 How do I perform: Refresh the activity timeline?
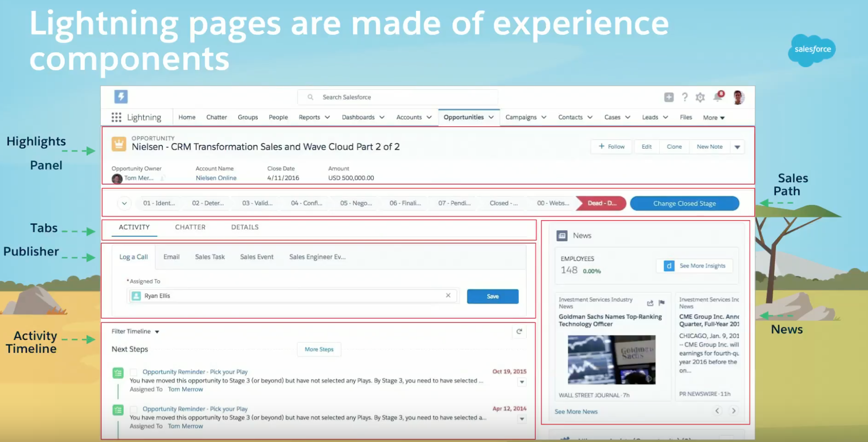click(x=519, y=331)
